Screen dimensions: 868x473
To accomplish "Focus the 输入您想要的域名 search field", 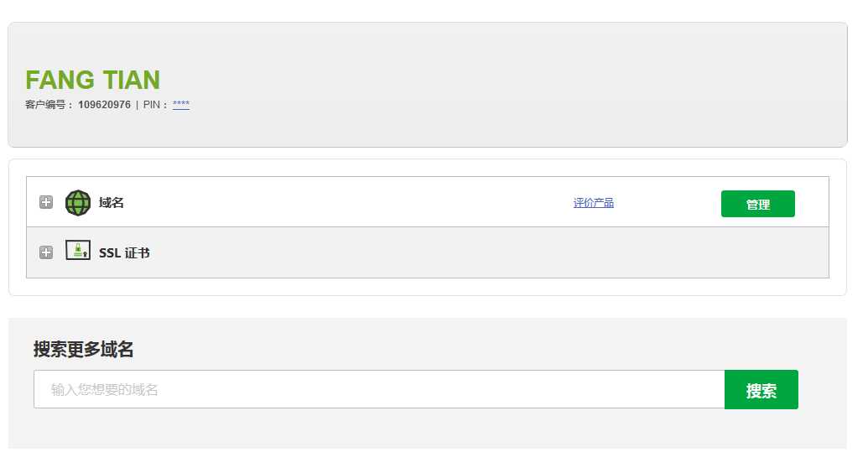I will 379,389.
